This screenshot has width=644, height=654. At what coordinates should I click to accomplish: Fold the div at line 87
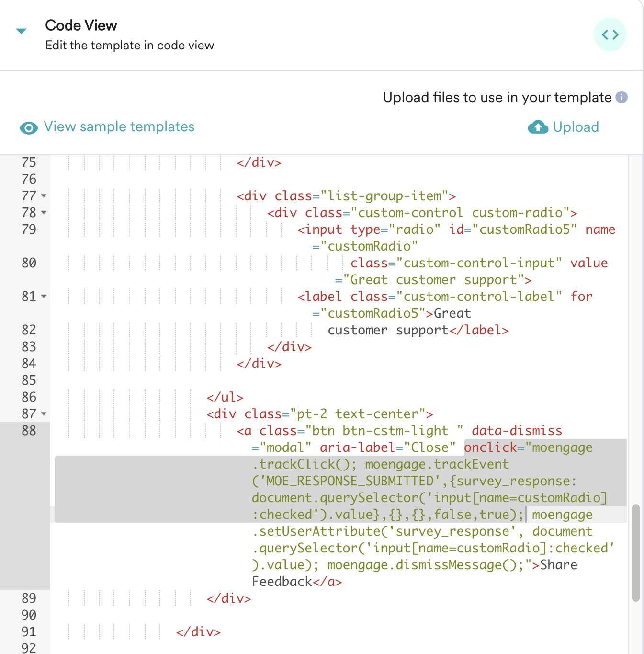(x=44, y=414)
